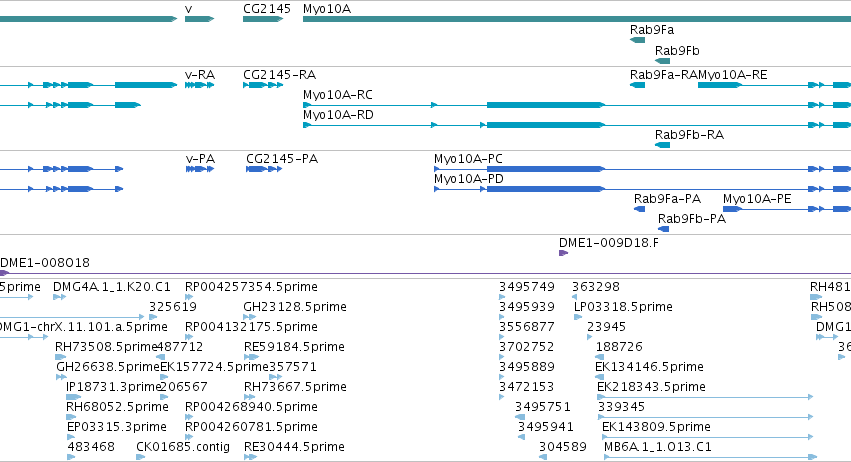This screenshot has height=462, width=851.
Task: Select the Myo10A gene feature label
Action: (327, 9)
